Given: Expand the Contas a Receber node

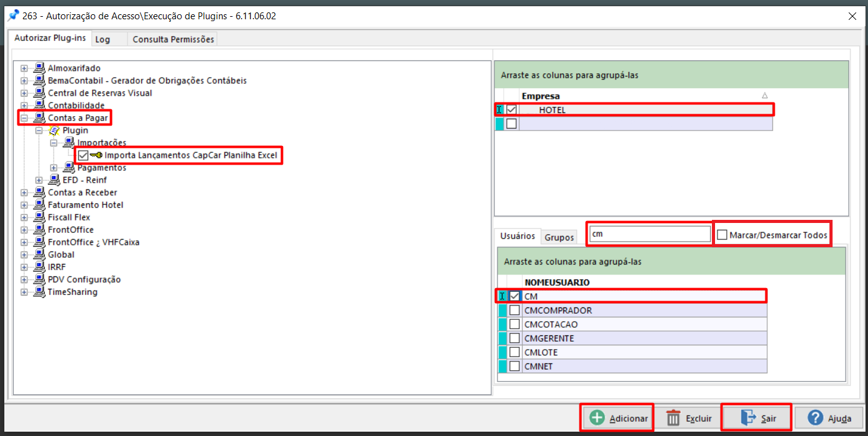Looking at the screenshot, I should (24, 193).
